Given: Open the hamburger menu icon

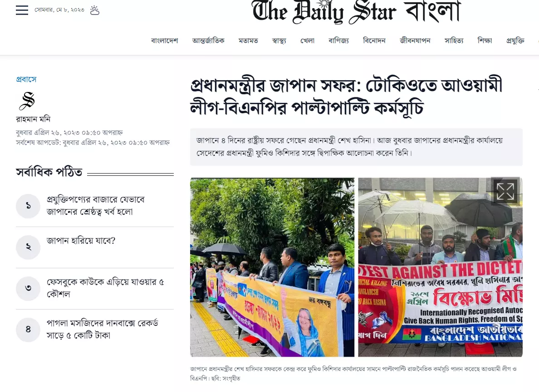Looking at the screenshot, I should pos(22,10).
